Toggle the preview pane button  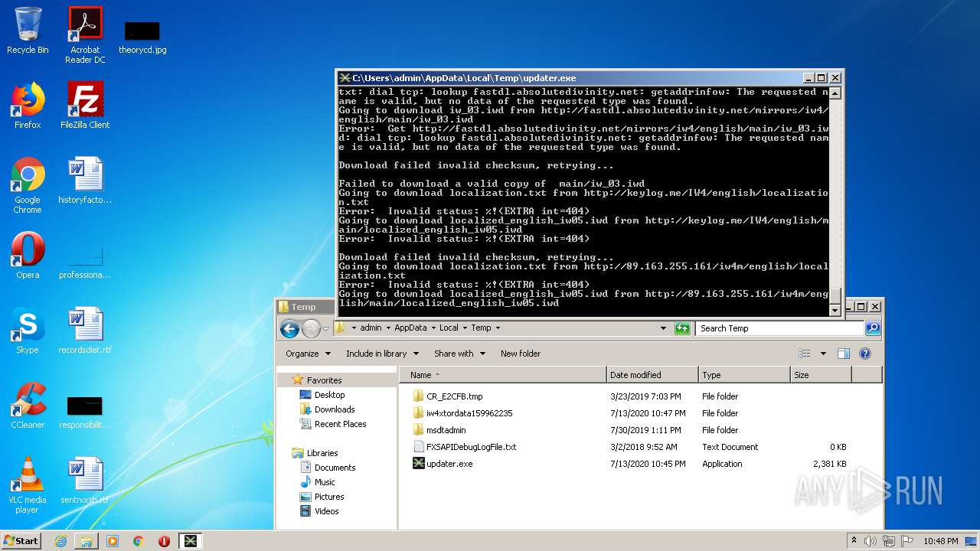click(x=844, y=354)
